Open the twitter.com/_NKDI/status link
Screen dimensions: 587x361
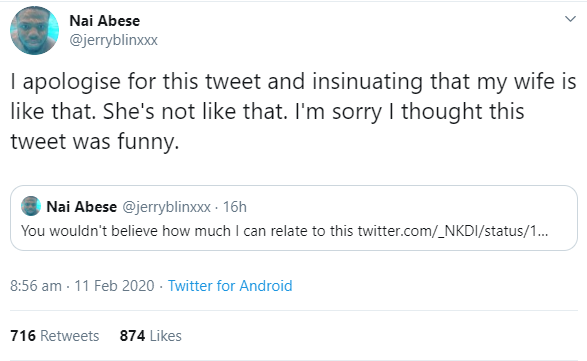(x=453, y=231)
